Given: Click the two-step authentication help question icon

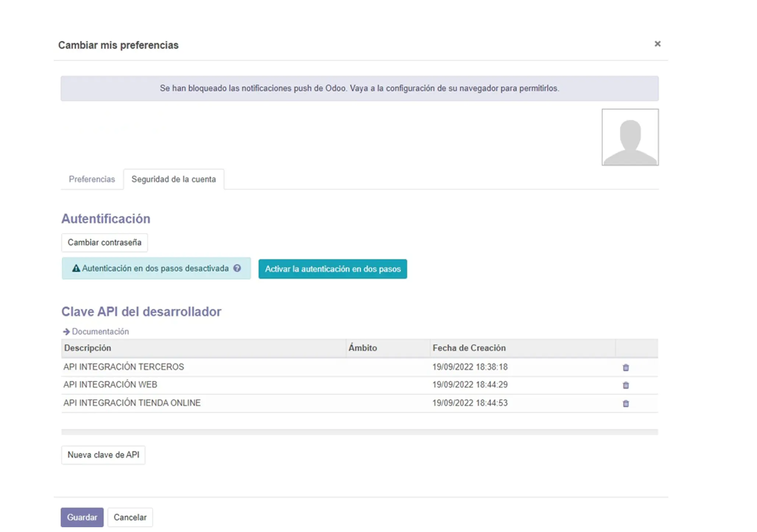Looking at the screenshot, I should tap(237, 268).
